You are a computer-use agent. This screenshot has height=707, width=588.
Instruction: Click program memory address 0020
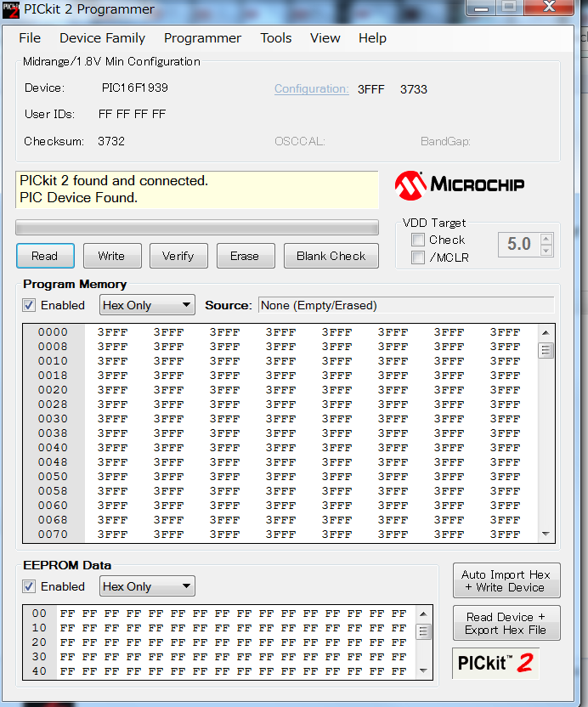(x=53, y=390)
